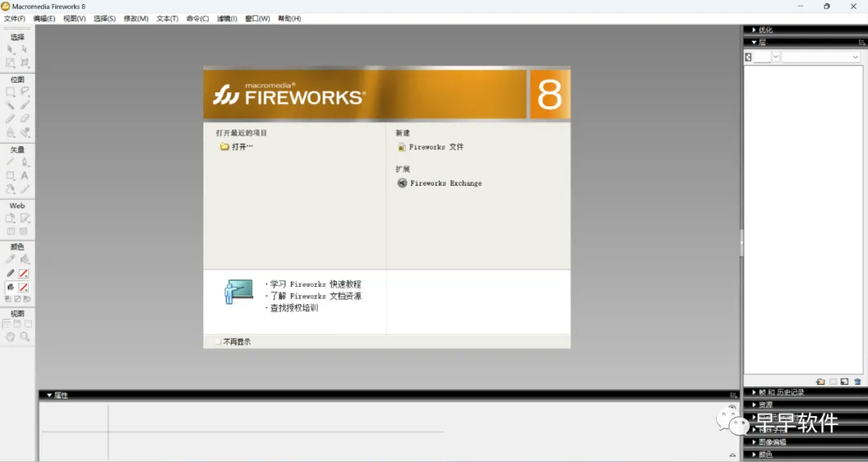Select the Web Hotspot tool

coord(10,218)
